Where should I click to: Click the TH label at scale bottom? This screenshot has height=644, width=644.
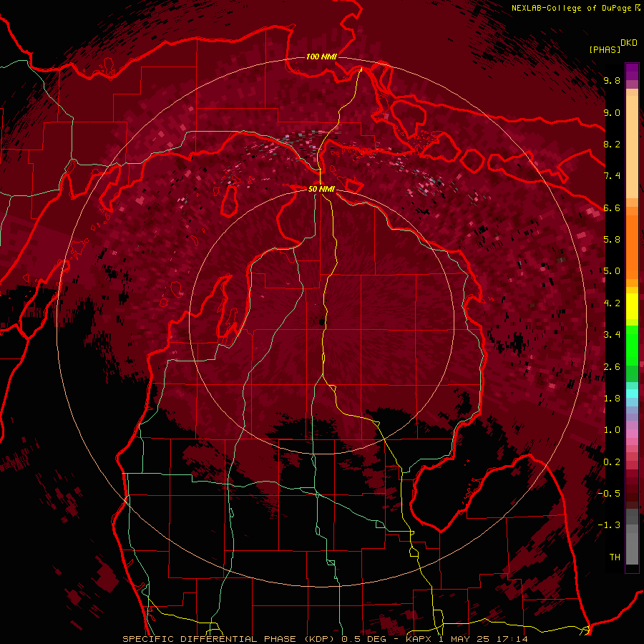[x=615, y=557]
